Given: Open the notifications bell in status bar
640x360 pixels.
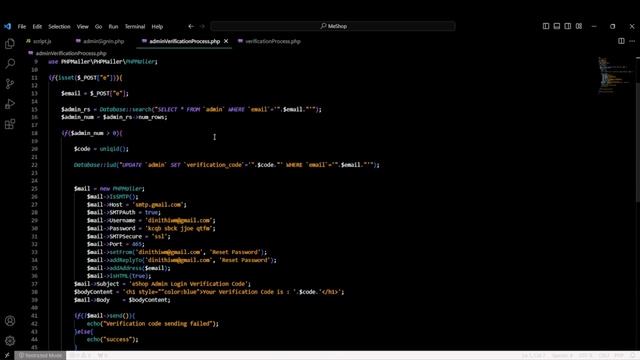Looking at the screenshot, I should tap(633, 356).
